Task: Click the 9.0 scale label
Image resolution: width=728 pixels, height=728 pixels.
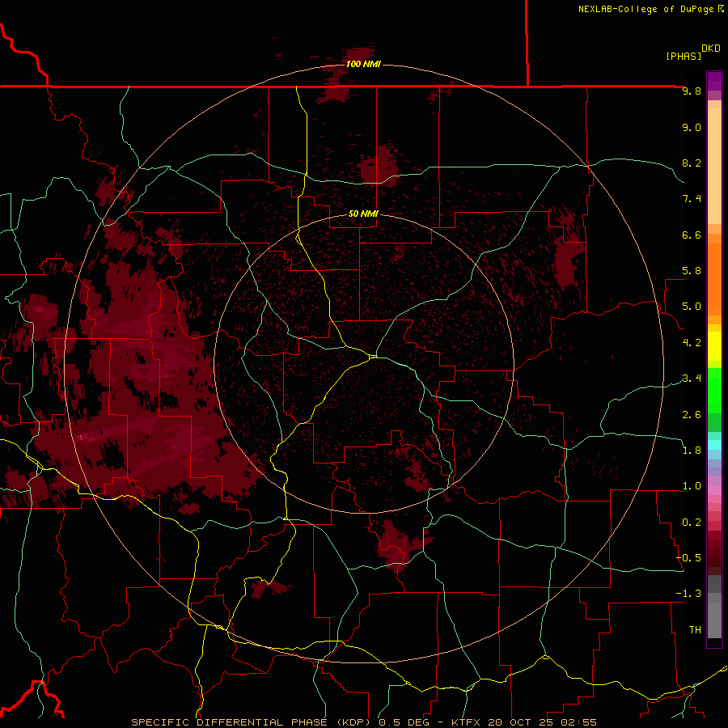Action: 692,127
